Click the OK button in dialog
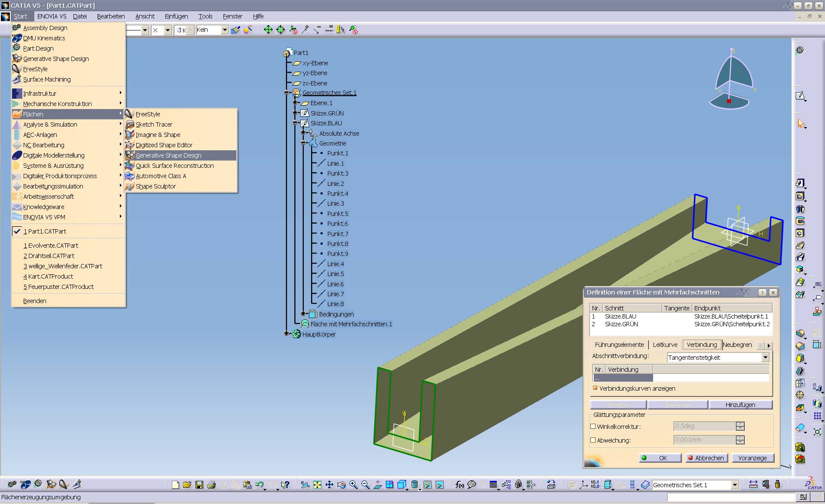 660,458
